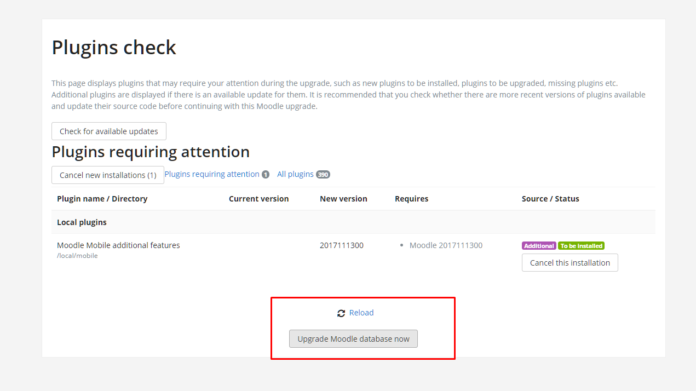
Task: Click the Moodle 2017111300 requirement text
Action: tap(446, 245)
